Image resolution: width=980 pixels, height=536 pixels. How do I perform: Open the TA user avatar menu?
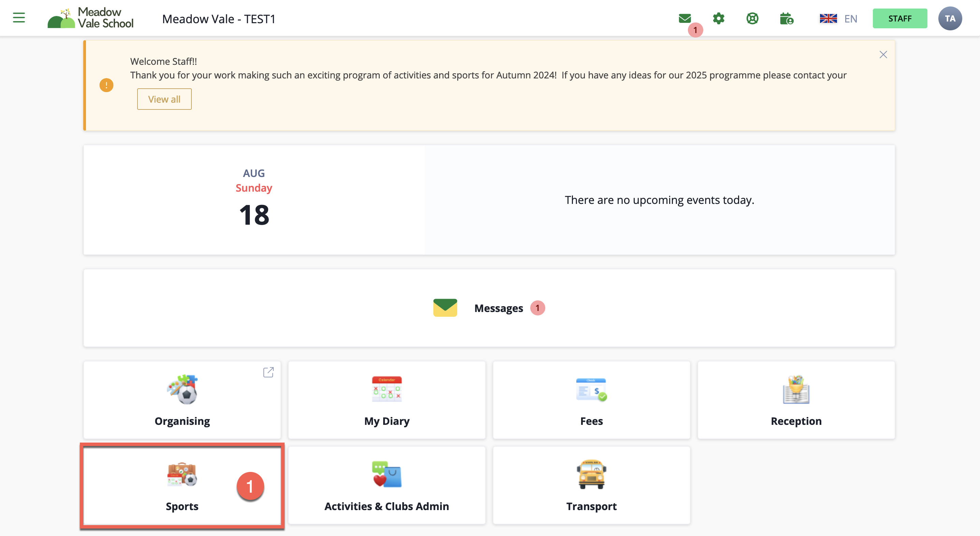click(x=950, y=18)
